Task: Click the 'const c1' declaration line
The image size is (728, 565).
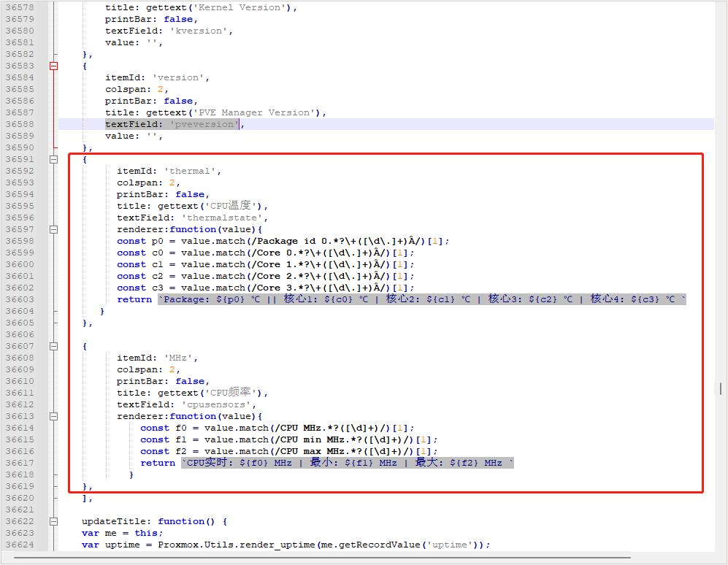Action: tap(265, 264)
